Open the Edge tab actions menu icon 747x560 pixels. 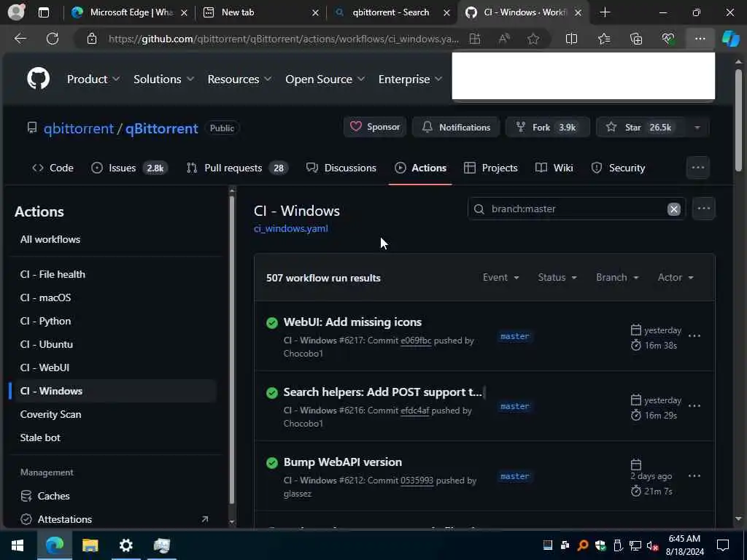coord(43,12)
